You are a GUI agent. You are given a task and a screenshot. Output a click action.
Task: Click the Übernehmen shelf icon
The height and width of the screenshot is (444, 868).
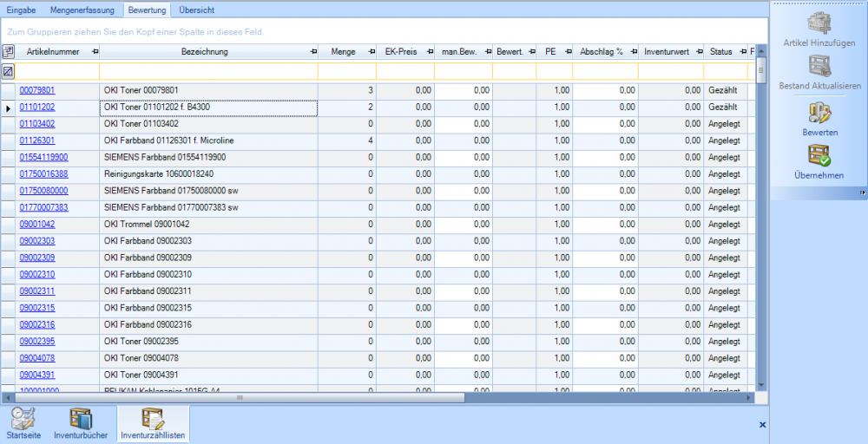(820, 155)
